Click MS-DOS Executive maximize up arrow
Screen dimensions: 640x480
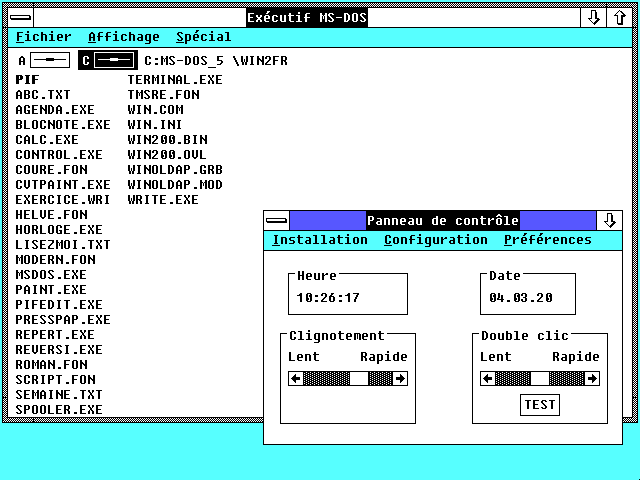pos(619,18)
